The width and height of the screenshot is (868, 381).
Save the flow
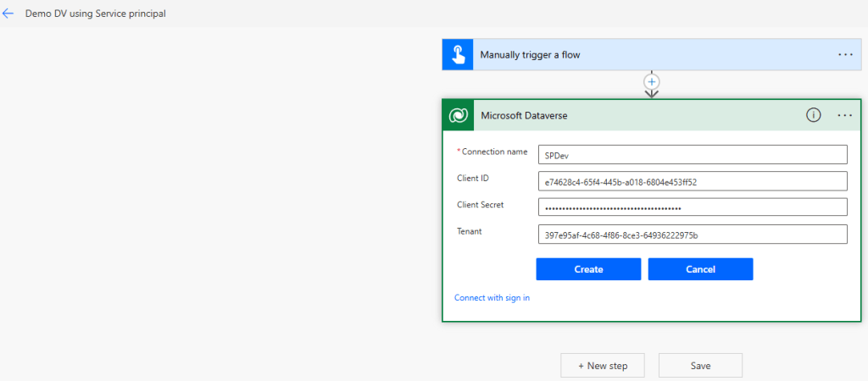[x=700, y=366]
